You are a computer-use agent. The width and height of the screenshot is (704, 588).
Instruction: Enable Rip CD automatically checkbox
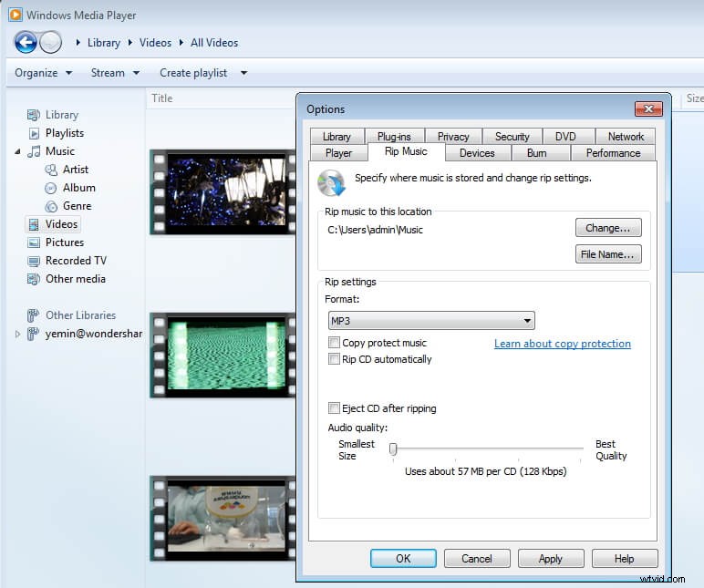[334, 359]
